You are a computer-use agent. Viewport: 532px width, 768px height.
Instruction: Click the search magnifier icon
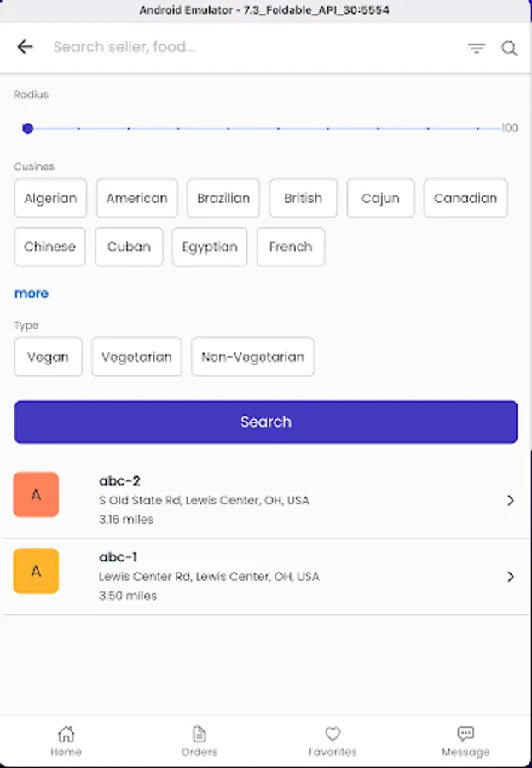pos(509,49)
